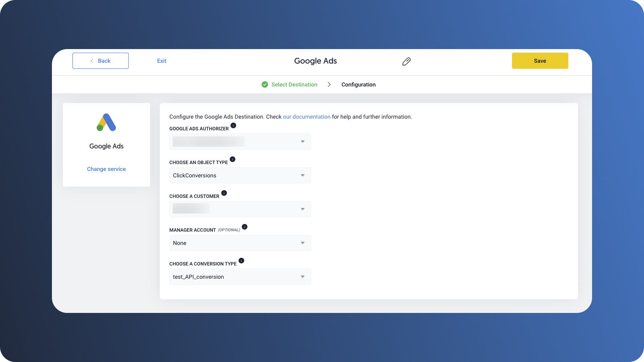Image resolution: width=644 pixels, height=362 pixels.
Task: Open the test_API_conversion conversion type dropdown
Action: tap(240, 277)
